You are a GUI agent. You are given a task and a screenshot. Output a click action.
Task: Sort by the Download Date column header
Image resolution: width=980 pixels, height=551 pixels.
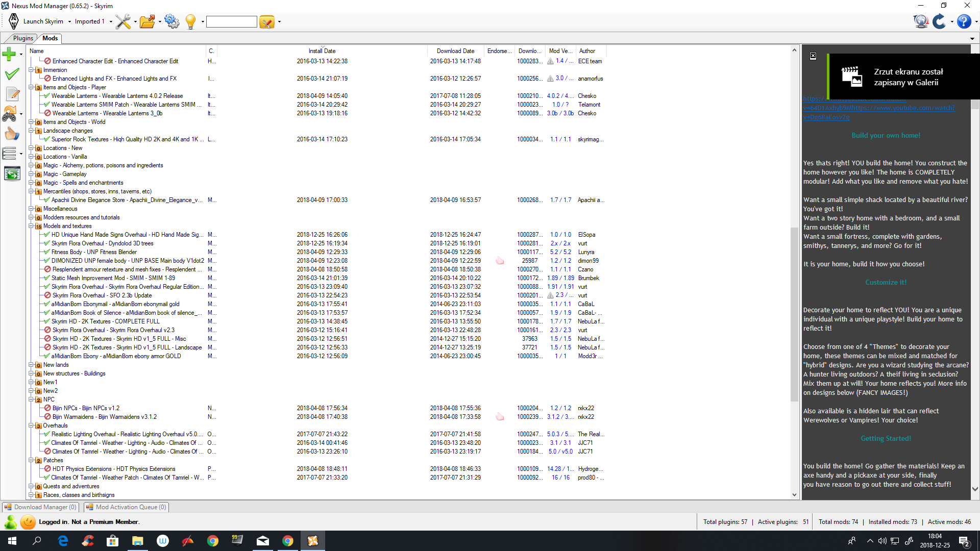coord(455,51)
